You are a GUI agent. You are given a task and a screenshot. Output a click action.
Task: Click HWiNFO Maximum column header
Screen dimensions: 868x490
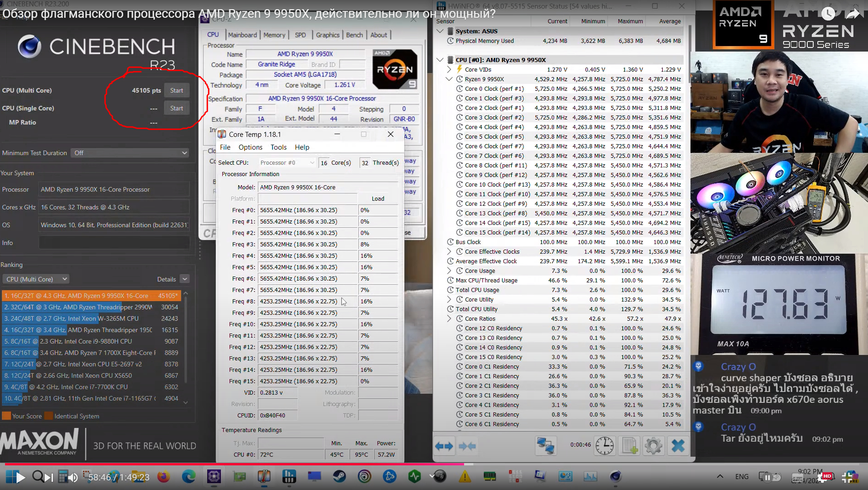click(x=630, y=21)
